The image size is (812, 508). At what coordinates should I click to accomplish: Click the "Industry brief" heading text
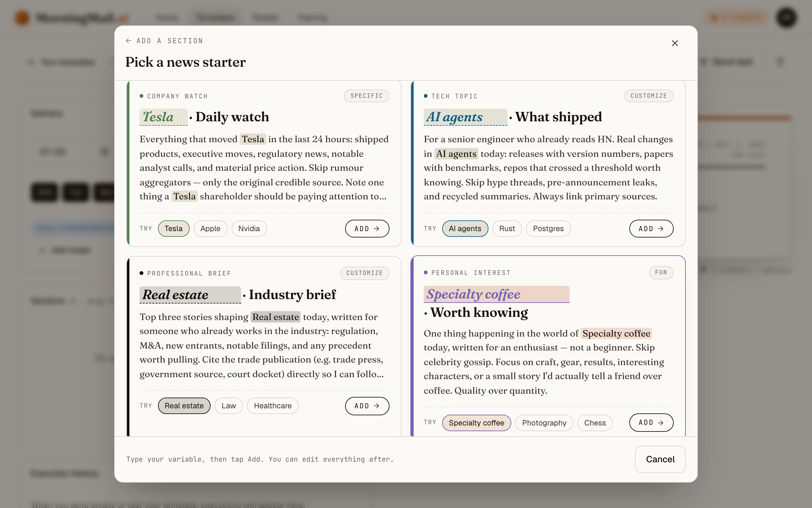(292, 295)
